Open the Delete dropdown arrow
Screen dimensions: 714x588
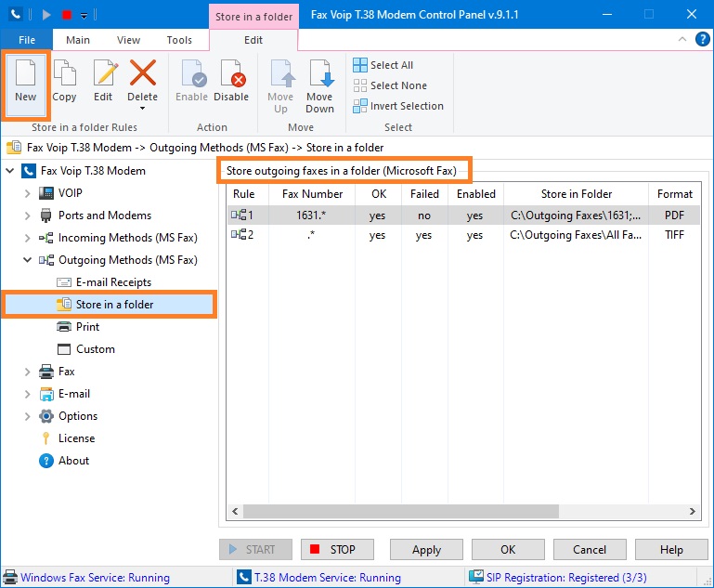[x=143, y=109]
